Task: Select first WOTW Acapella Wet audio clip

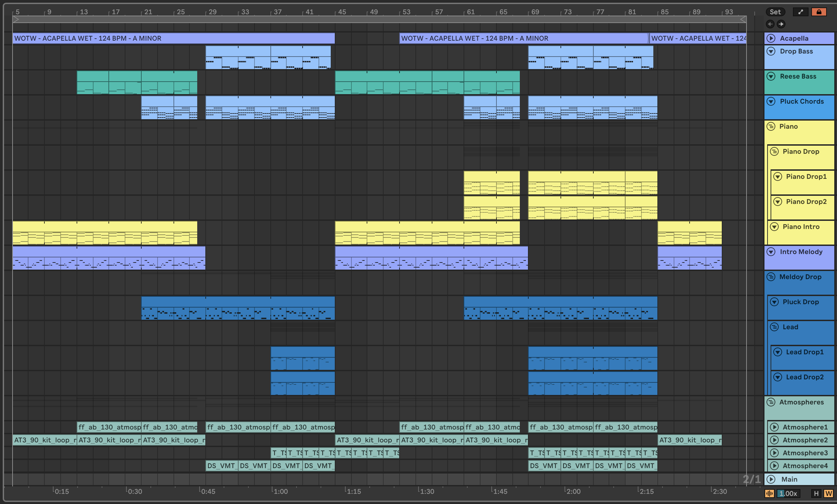Action: [x=173, y=38]
